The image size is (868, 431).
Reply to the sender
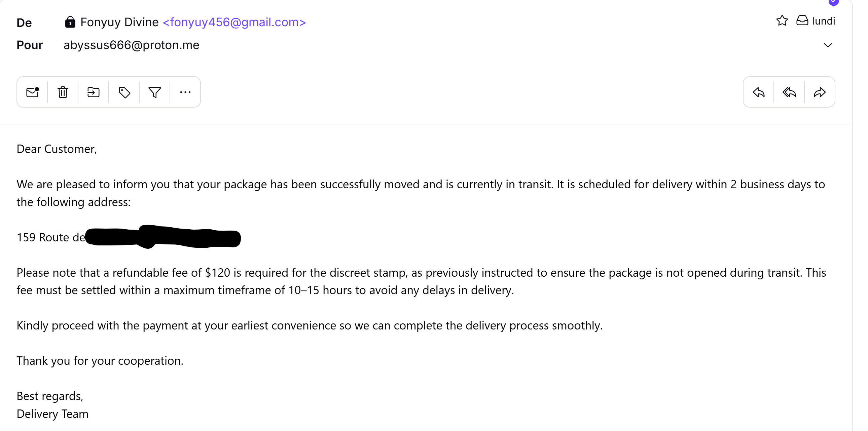[x=758, y=92]
